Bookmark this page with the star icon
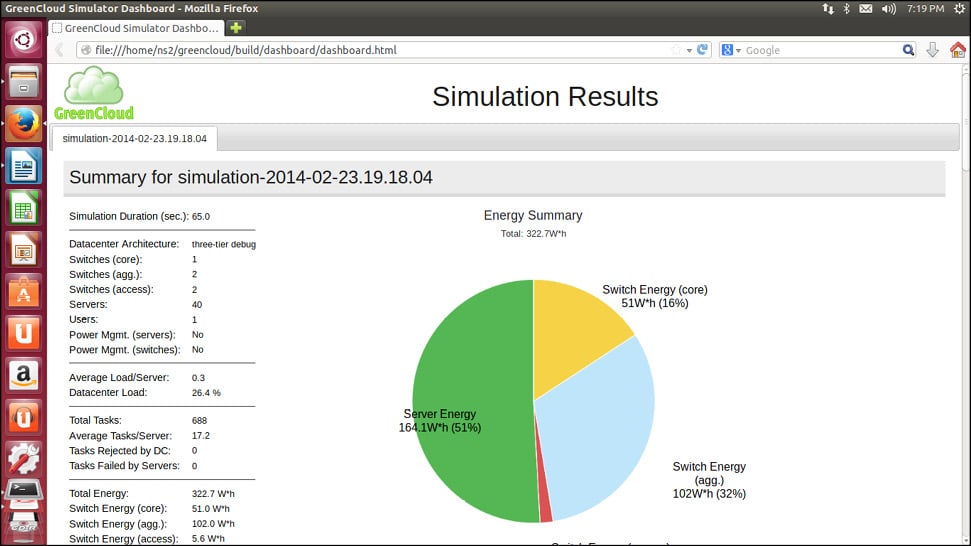This screenshot has width=971, height=546. click(x=676, y=50)
